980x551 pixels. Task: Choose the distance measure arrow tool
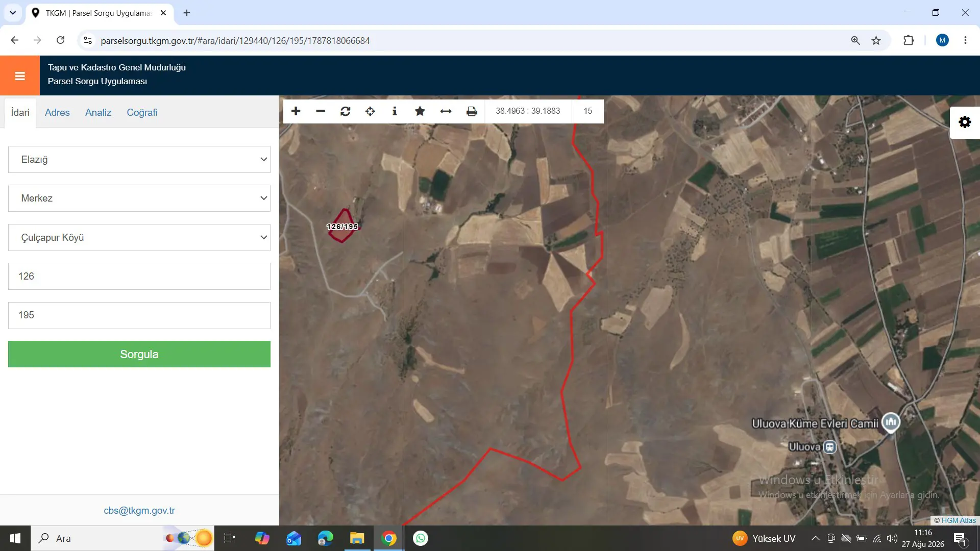point(446,111)
